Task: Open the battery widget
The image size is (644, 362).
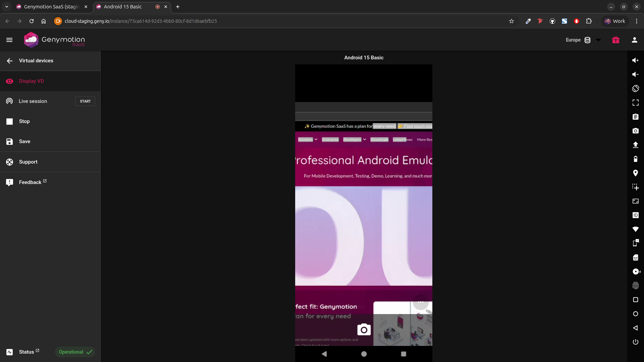Action: click(635, 159)
